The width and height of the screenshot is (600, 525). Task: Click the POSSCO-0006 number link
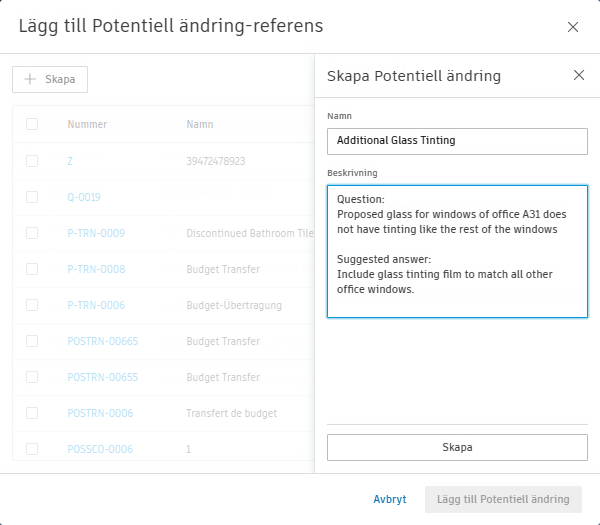[100, 449]
